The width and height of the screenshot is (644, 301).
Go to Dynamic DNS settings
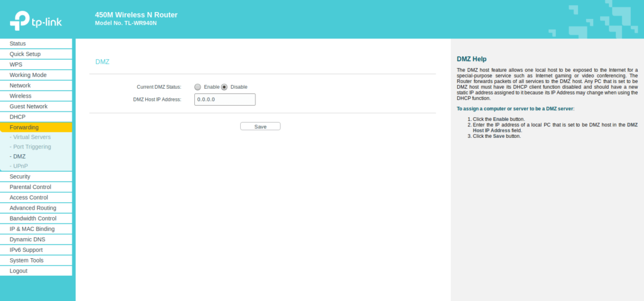pyautogui.click(x=27, y=239)
